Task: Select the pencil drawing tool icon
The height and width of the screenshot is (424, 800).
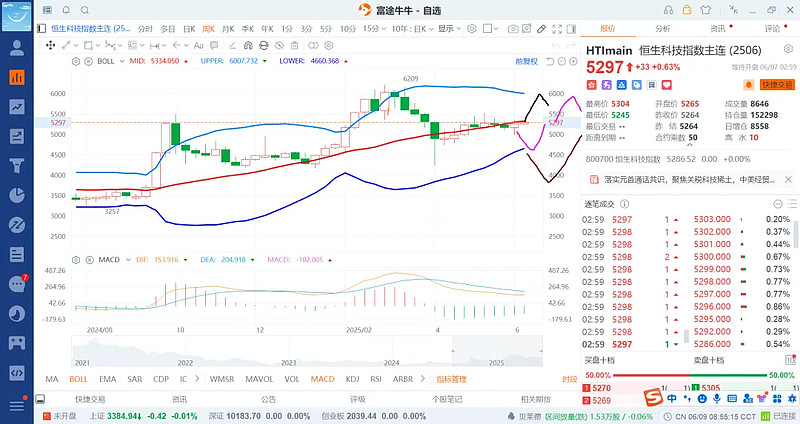Action: pyautogui.click(x=542, y=29)
